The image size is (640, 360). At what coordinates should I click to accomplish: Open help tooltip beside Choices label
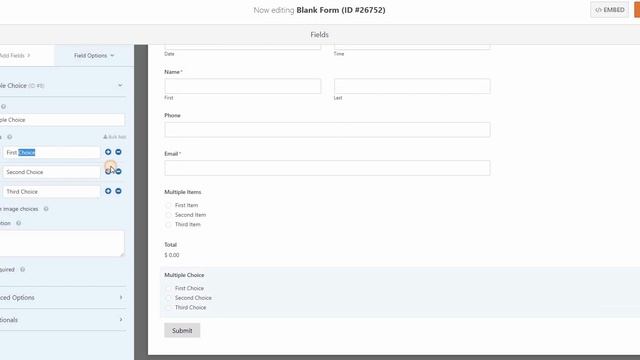coord(9,137)
